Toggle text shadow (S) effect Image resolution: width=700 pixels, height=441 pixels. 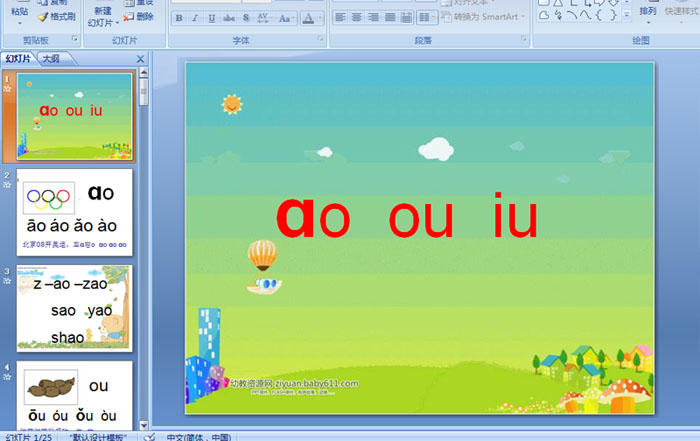pos(246,18)
